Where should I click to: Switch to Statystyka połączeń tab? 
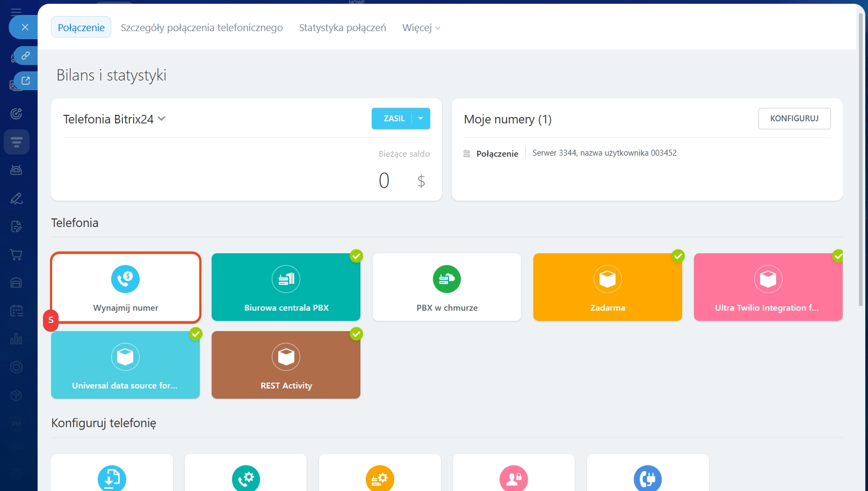(342, 28)
